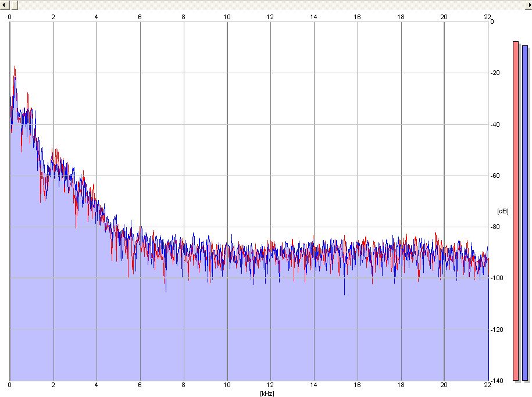This screenshot has width=532, height=397.
Task: Click the [dB] unit label
Action: pyautogui.click(x=503, y=211)
